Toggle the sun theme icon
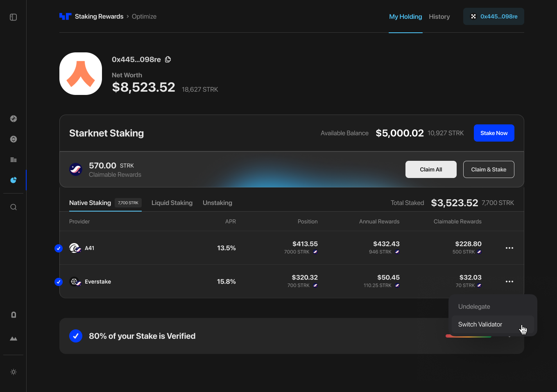The image size is (557, 392). [x=14, y=372]
